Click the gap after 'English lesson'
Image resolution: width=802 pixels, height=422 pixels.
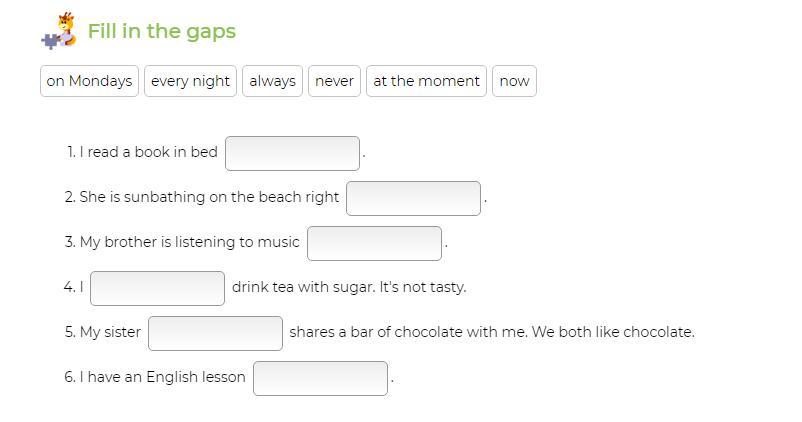(x=320, y=378)
